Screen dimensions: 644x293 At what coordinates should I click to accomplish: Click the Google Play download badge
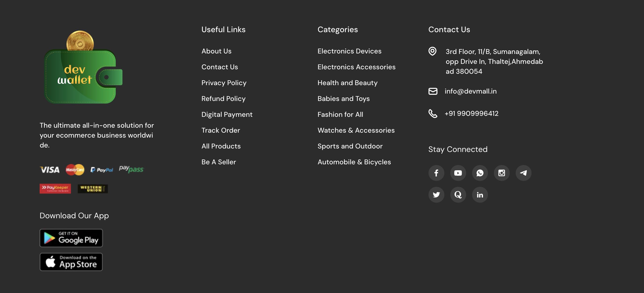coord(71,238)
